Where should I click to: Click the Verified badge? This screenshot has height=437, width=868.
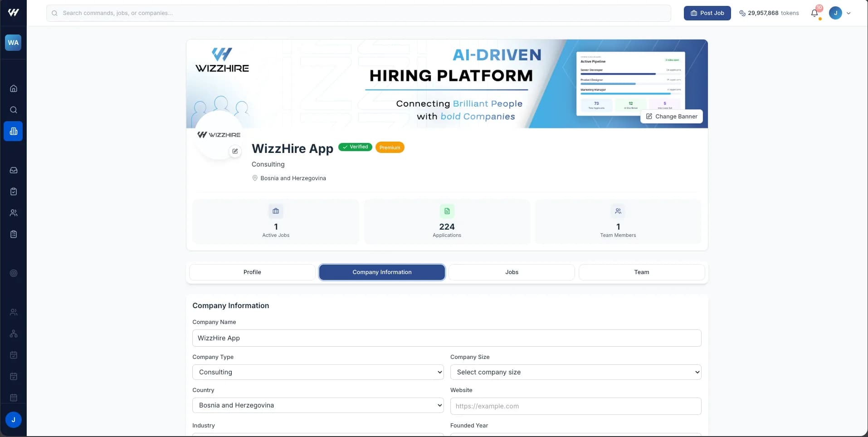tap(355, 147)
